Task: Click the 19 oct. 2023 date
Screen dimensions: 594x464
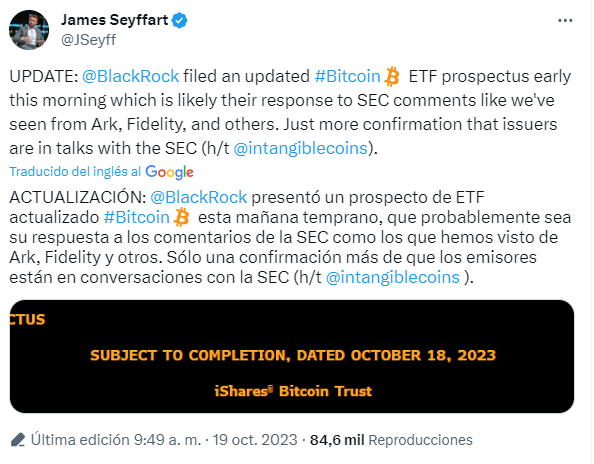Action: pyautogui.click(x=255, y=440)
